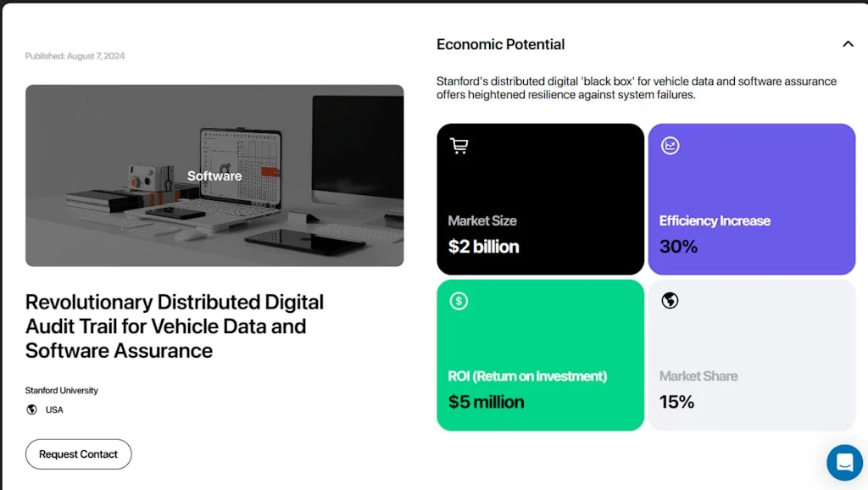
Task: Open the chat widget bubble
Action: tap(843, 462)
